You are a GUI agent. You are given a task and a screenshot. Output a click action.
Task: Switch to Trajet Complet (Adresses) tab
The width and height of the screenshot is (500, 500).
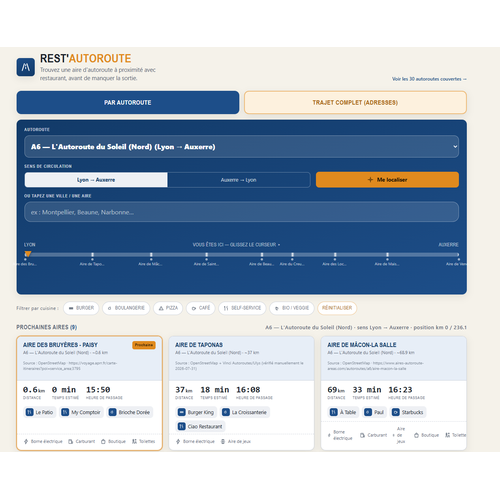pos(355,103)
